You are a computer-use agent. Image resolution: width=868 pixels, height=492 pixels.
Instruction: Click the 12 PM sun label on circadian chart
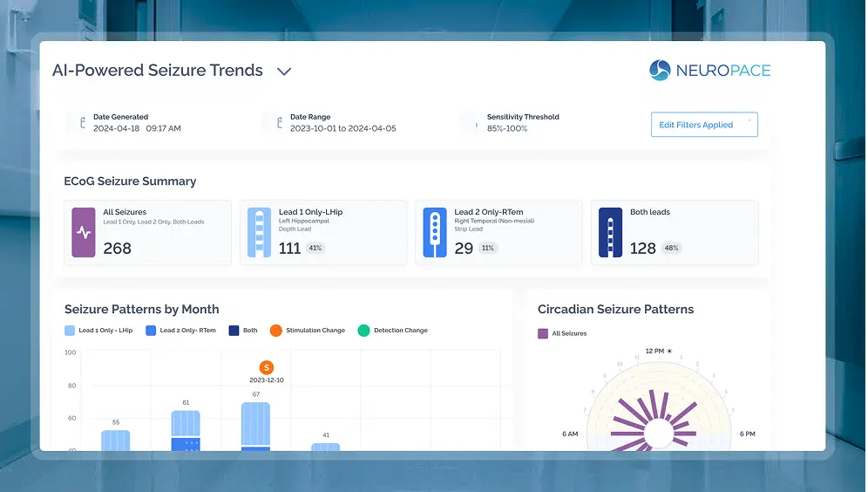[x=659, y=351]
